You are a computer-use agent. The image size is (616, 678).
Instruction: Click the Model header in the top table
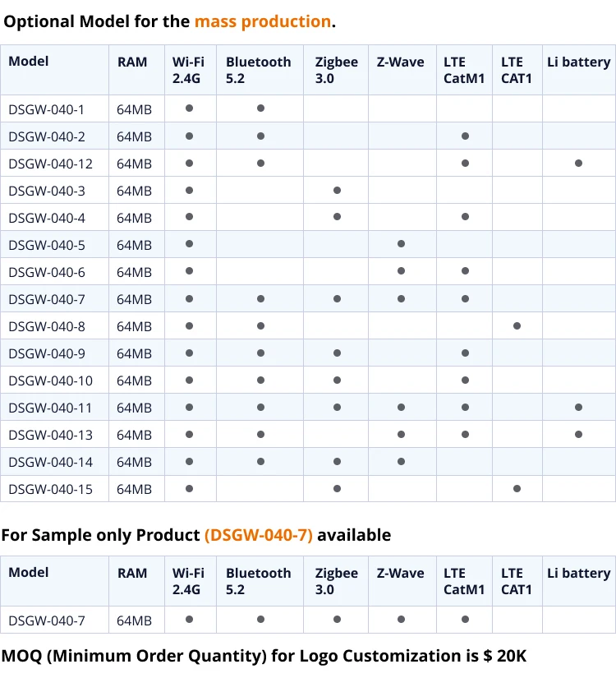(x=29, y=62)
